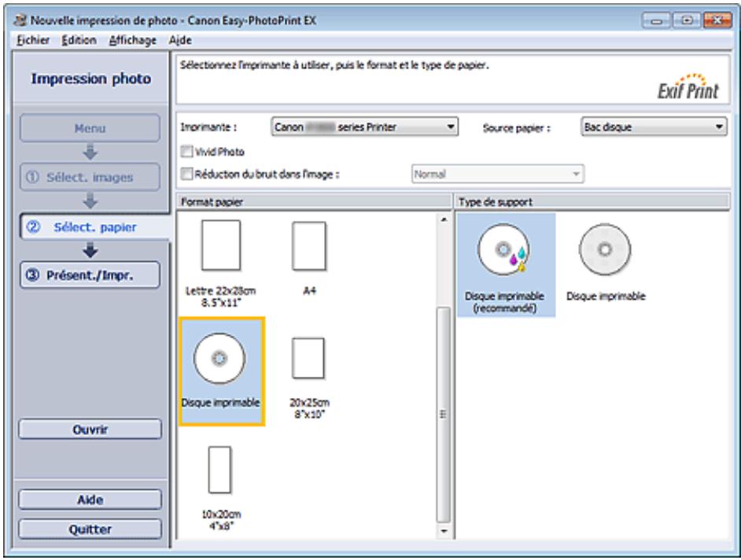Click the Type de support header

(x=592, y=202)
